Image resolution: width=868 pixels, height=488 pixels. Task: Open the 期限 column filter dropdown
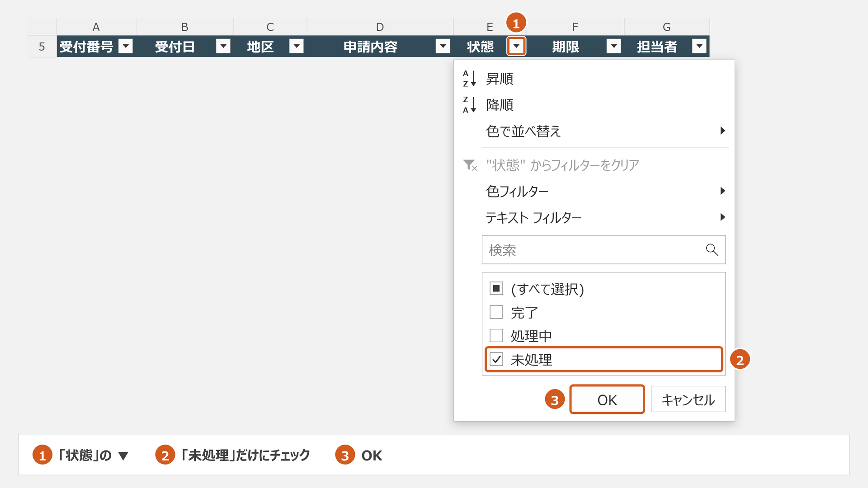tap(614, 46)
